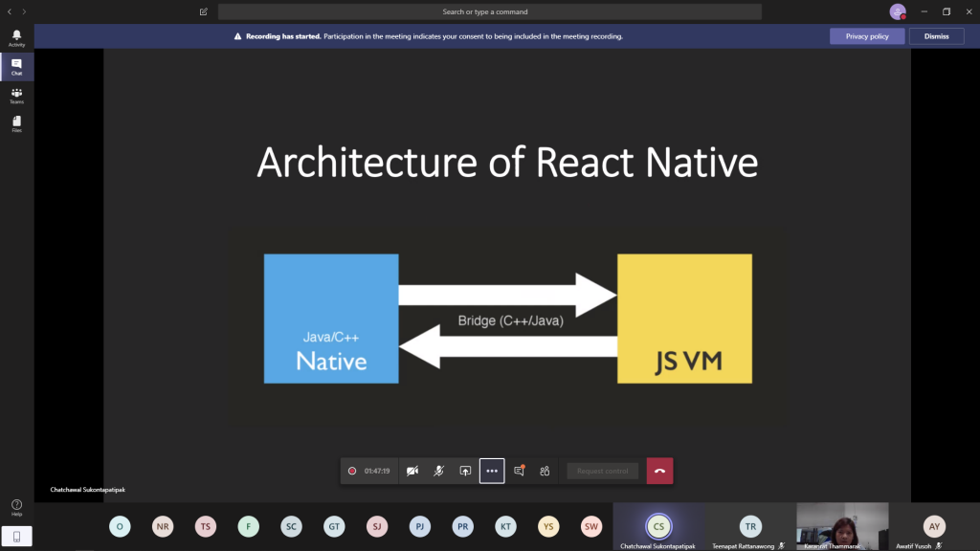980x551 pixels.
Task: Open the share screen tray
Action: pyautogui.click(x=465, y=471)
